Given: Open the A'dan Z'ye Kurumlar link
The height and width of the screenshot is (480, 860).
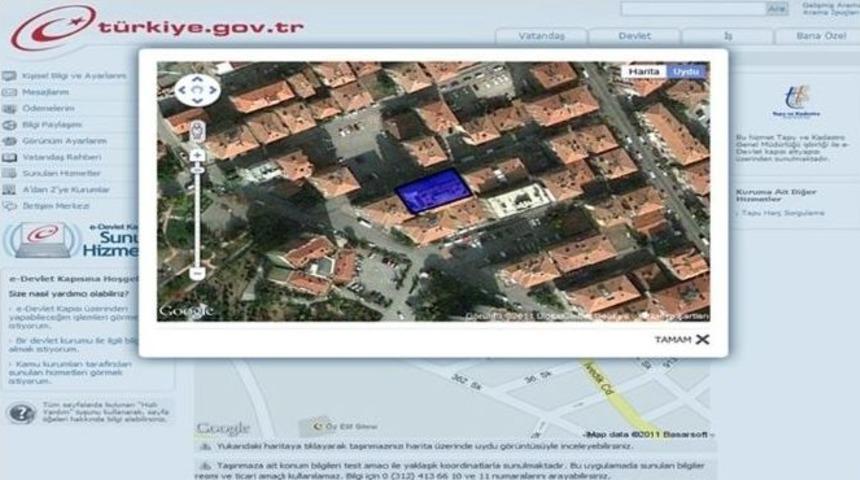Looking at the screenshot, I should tap(66, 190).
